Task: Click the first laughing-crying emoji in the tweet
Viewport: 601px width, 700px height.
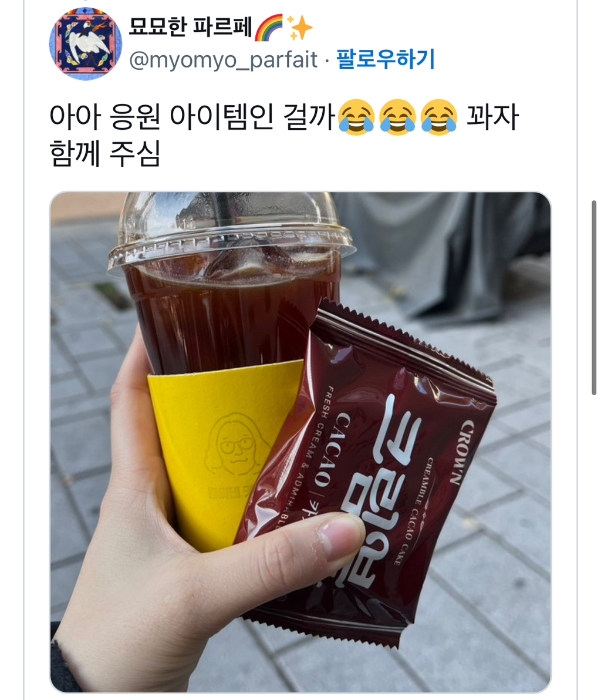Action: [x=356, y=117]
